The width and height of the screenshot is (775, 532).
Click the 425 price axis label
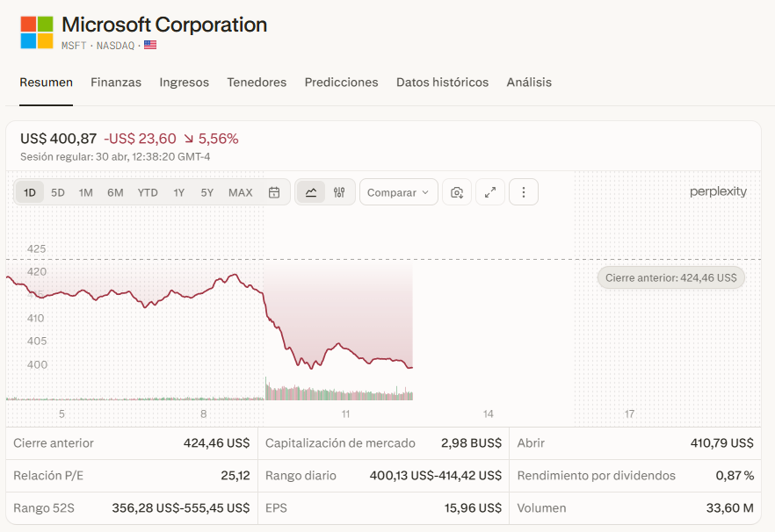[37, 249]
